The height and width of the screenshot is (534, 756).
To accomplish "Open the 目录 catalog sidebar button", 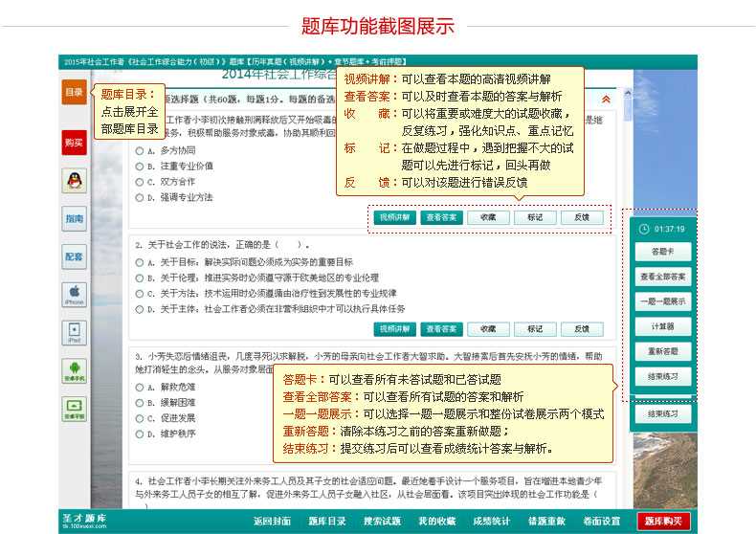I will (74, 93).
